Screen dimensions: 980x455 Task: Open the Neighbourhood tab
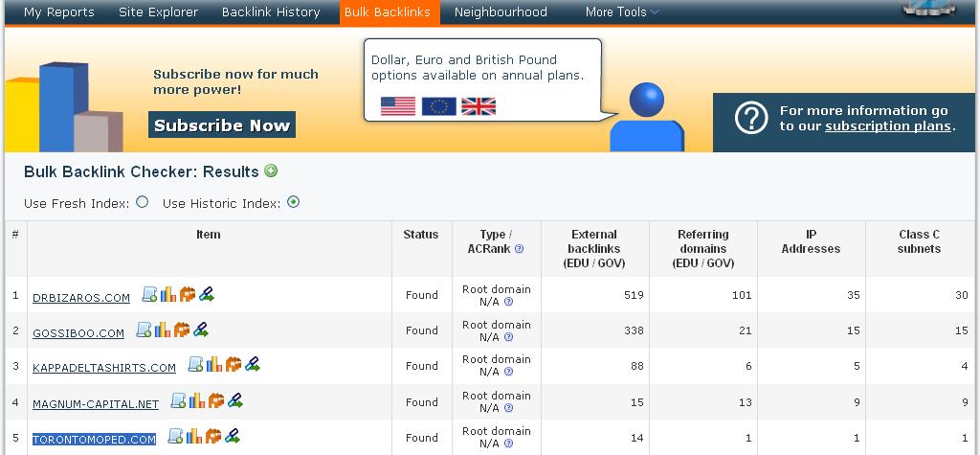(501, 11)
